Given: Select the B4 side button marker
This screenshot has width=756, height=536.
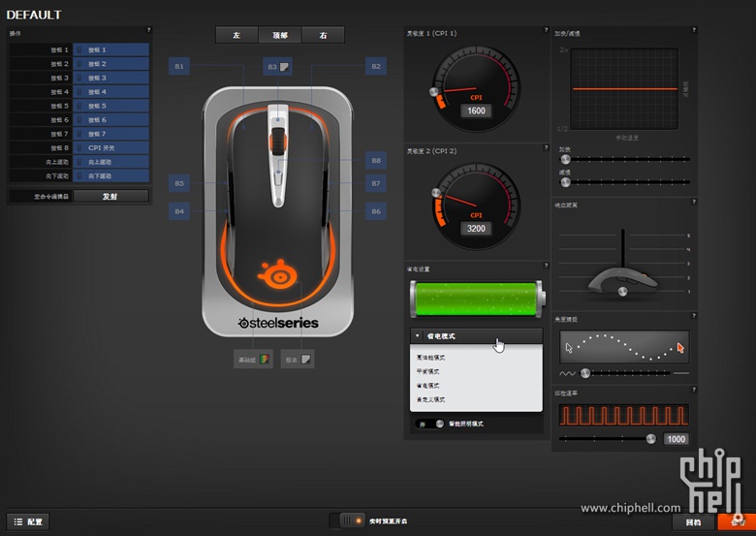Looking at the screenshot, I should pos(179,211).
